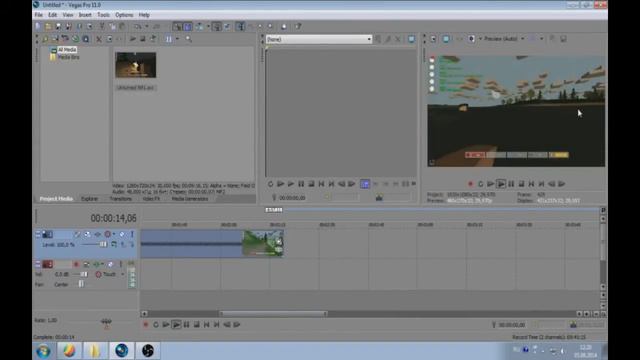
Task: Open the Options menu
Action: click(124, 15)
